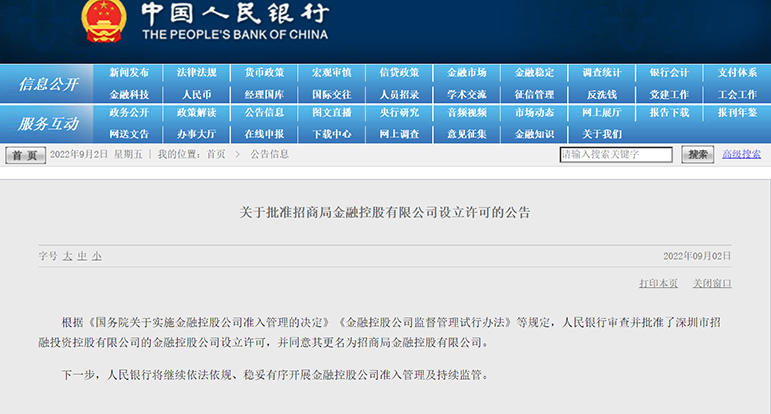Screen dimensions: 771x414
Task: Click the date 2022年09月02日 in article header
Action: tap(697, 256)
